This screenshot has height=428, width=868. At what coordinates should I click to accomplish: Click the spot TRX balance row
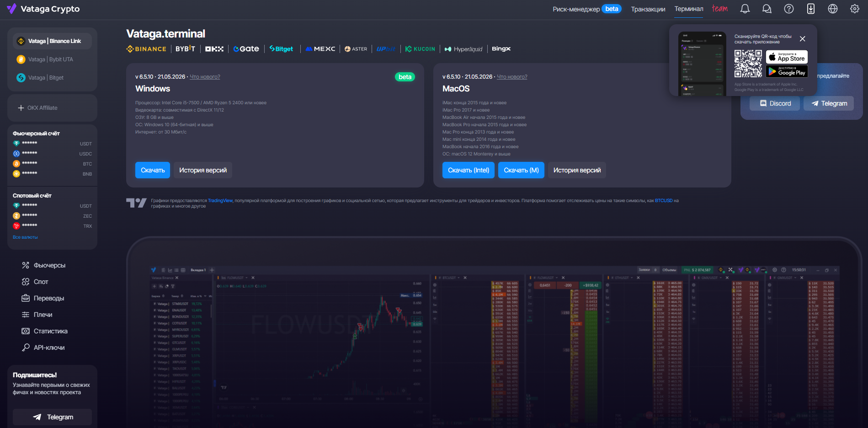52,226
